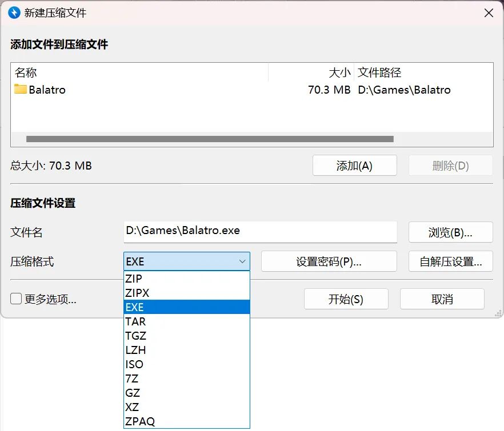Screen dimensions: 504x431
Task: Pick TAR in the format dropdown
Action: pos(187,321)
